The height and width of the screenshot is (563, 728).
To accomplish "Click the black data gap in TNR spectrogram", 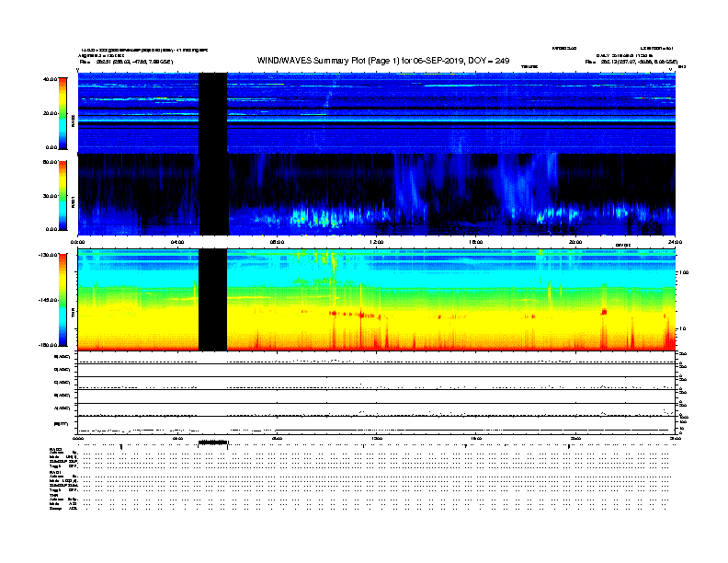I will tap(212, 300).
